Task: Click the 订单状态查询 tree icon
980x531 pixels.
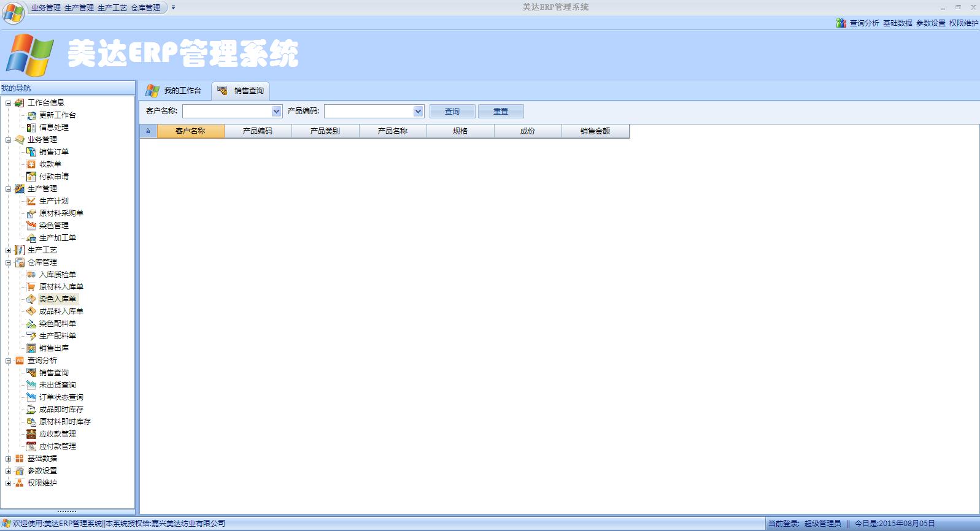Action: [31, 397]
